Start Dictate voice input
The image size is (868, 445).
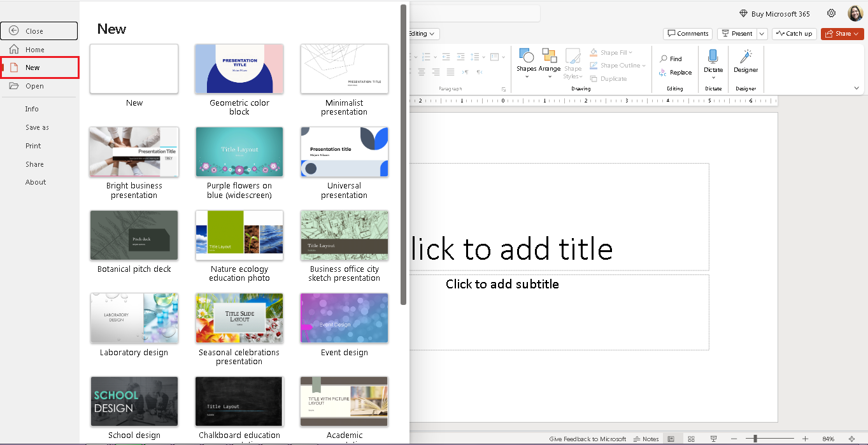coord(713,62)
